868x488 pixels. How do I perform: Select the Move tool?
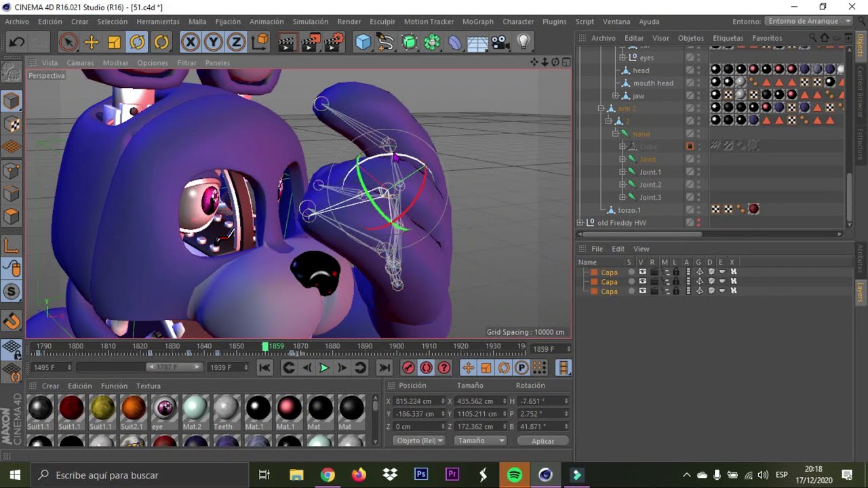[x=91, y=42]
